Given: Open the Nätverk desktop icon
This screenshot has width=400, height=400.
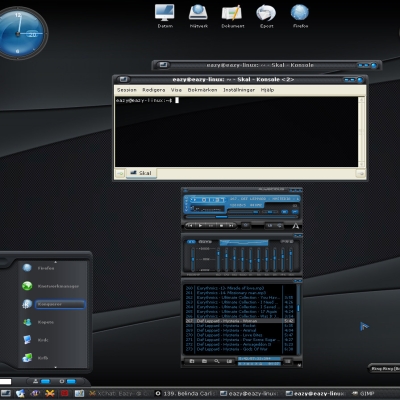Looking at the screenshot, I should [x=199, y=15].
